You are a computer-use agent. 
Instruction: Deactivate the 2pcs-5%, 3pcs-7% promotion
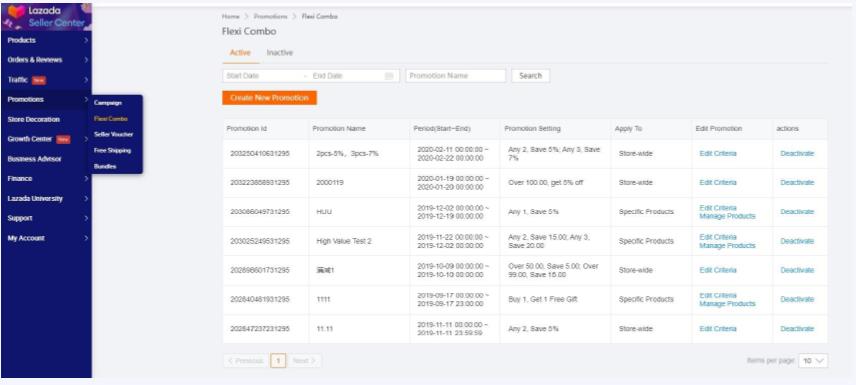click(797, 153)
